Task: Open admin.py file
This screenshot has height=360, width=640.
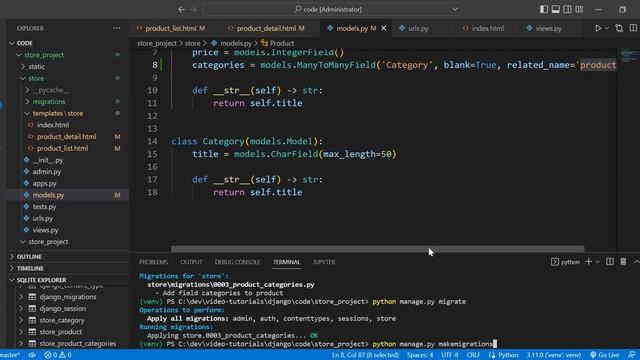Action: pyautogui.click(x=47, y=172)
